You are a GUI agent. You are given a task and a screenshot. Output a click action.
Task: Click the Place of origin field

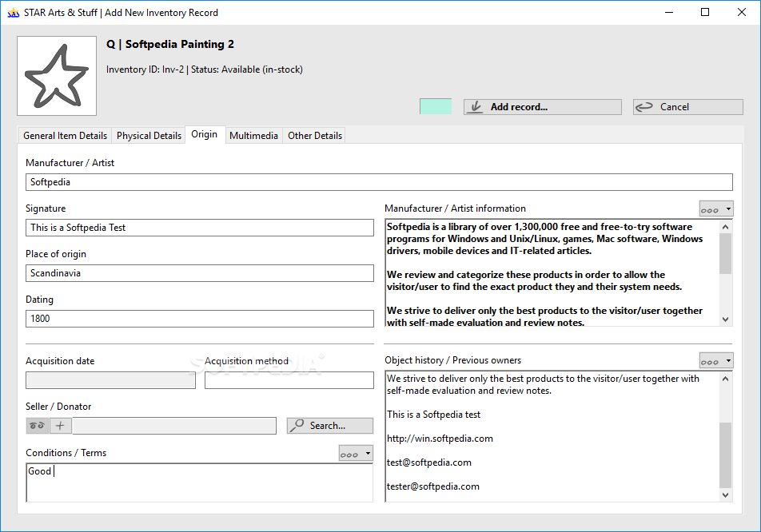pos(200,273)
